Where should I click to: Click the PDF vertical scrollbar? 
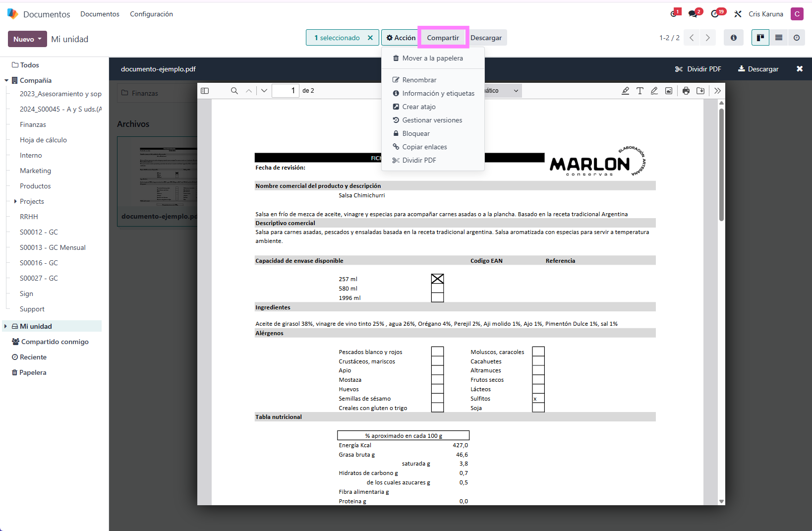[721, 164]
